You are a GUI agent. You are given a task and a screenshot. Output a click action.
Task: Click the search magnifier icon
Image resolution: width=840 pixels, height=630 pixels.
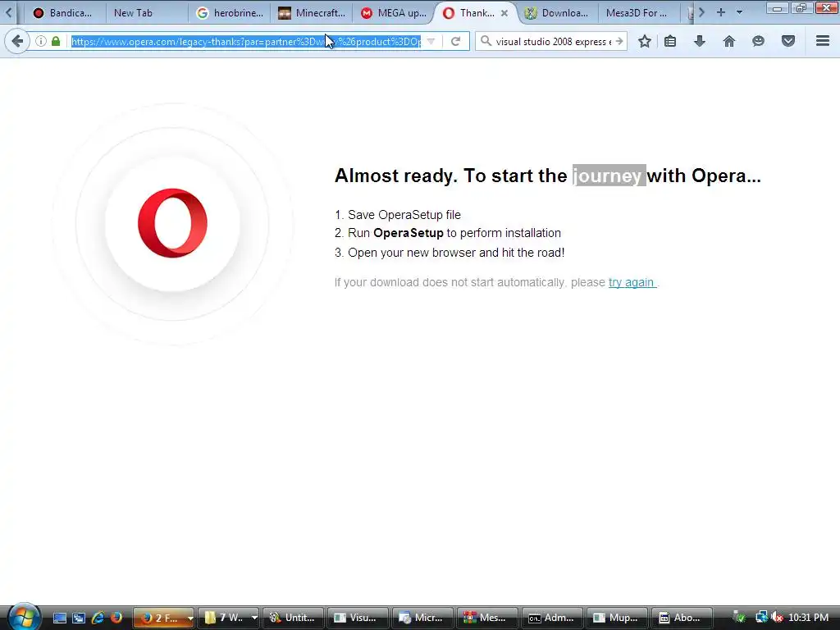(x=486, y=41)
